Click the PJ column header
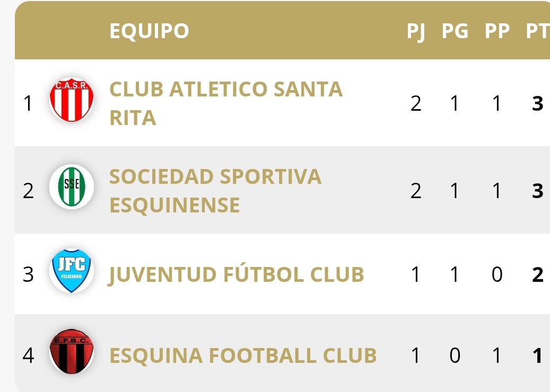Screen dimensions: 550x392 (416, 31)
